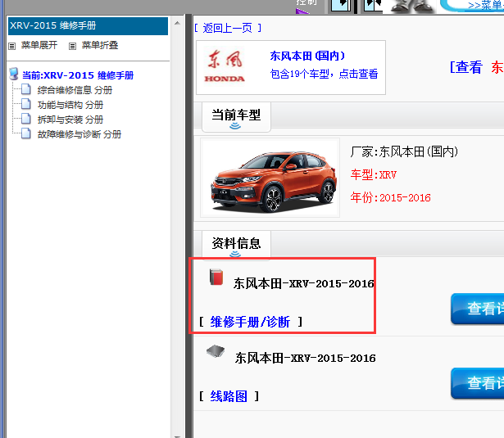Expand all menus via 菜单展开 text

click(39, 45)
